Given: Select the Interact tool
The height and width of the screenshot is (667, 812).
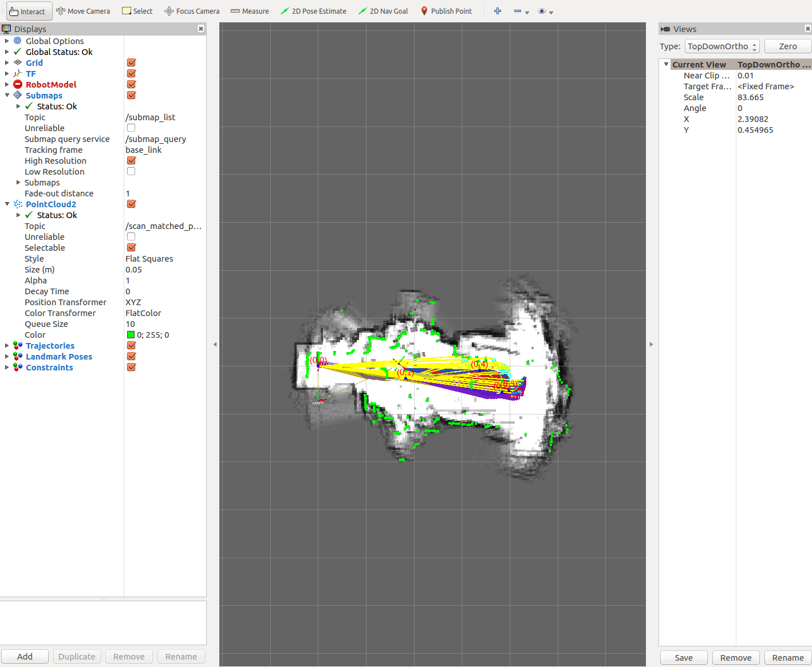Looking at the screenshot, I should 28,11.
